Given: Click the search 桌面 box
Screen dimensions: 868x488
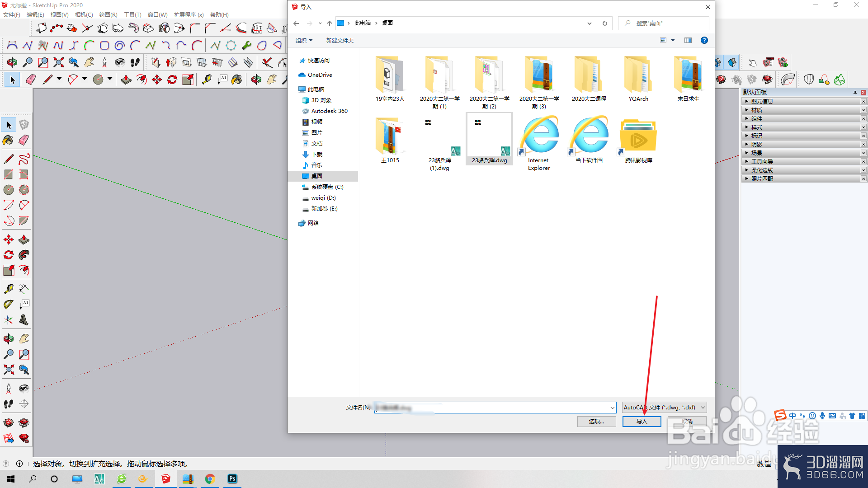Looking at the screenshot, I should click(x=663, y=23).
